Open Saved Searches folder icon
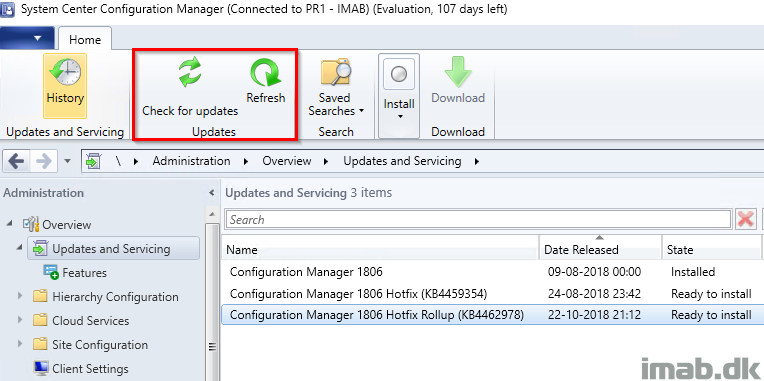This screenshot has height=381, width=764. (x=336, y=73)
